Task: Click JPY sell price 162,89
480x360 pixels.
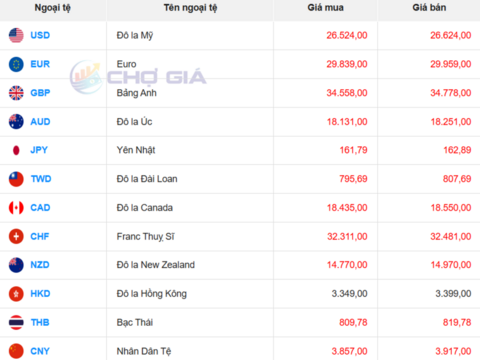Action: (x=457, y=150)
